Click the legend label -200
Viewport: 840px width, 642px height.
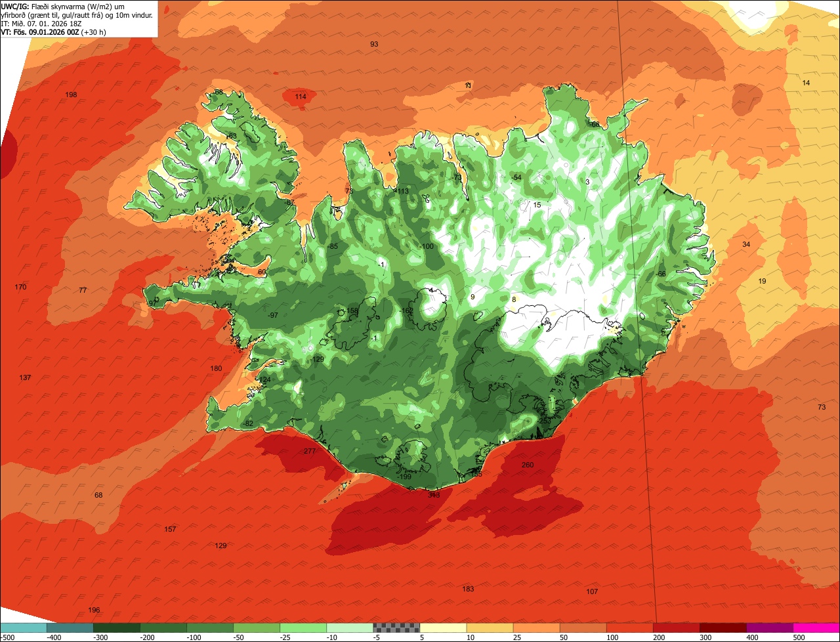coord(148,637)
